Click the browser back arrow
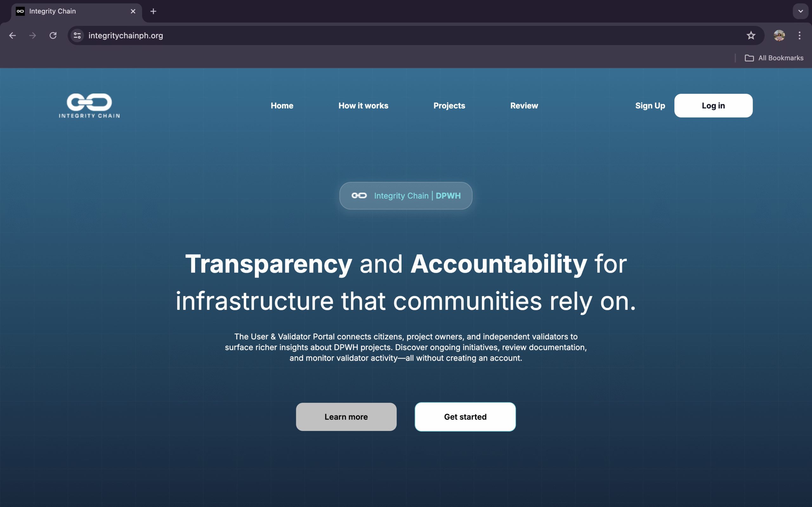 pyautogui.click(x=12, y=35)
